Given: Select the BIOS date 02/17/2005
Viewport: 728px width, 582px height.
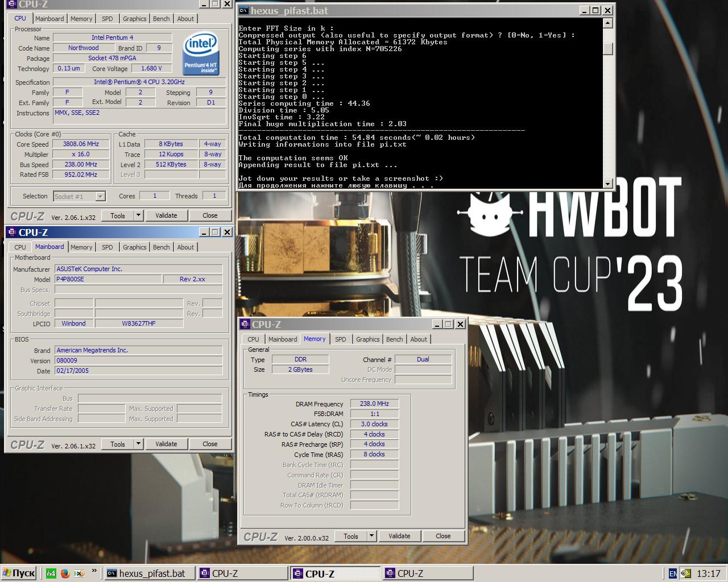Looking at the screenshot, I should (138, 371).
